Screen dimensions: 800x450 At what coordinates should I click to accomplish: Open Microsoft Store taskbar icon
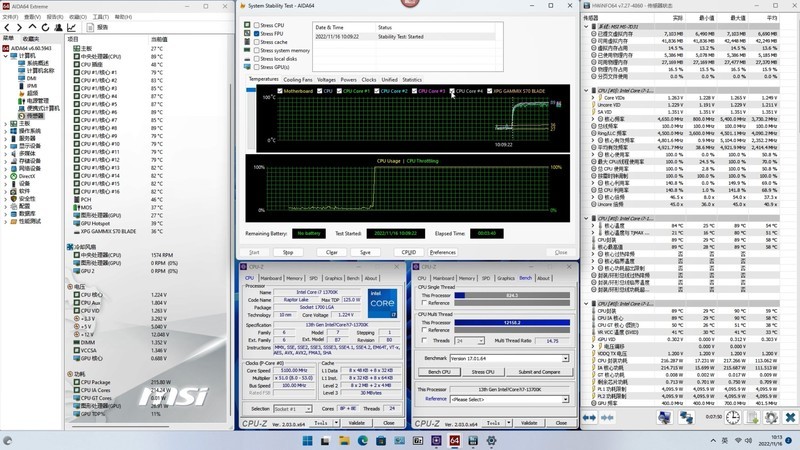[x=381, y=441]
